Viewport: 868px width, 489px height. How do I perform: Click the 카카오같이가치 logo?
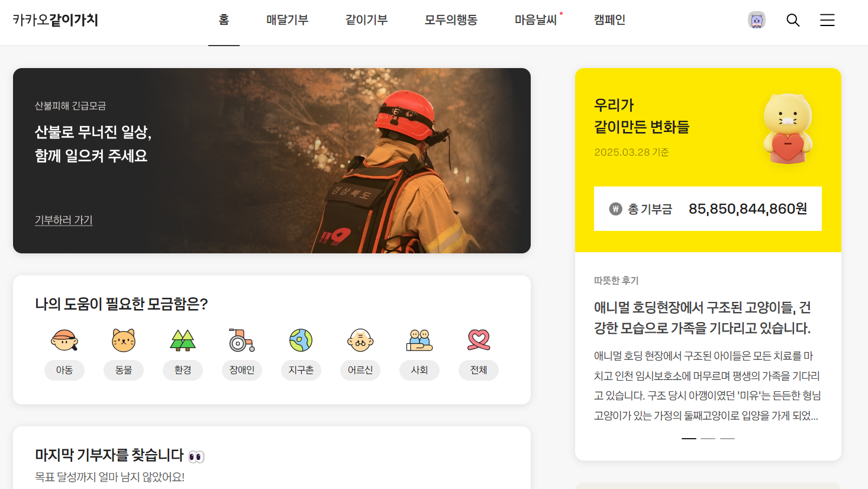tap(55, 20)
